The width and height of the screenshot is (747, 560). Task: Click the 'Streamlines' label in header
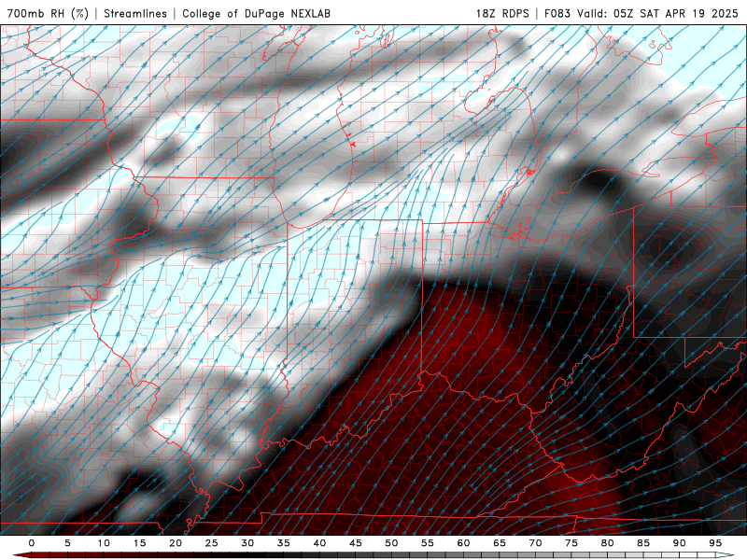(135, 13)
